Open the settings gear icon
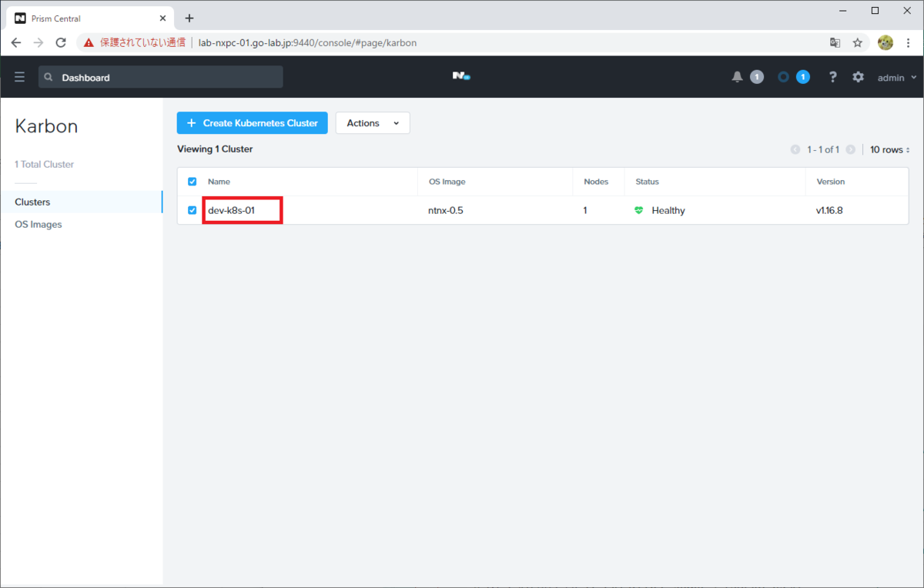This screenshot has height=588, width=924. tap(858, 77)
